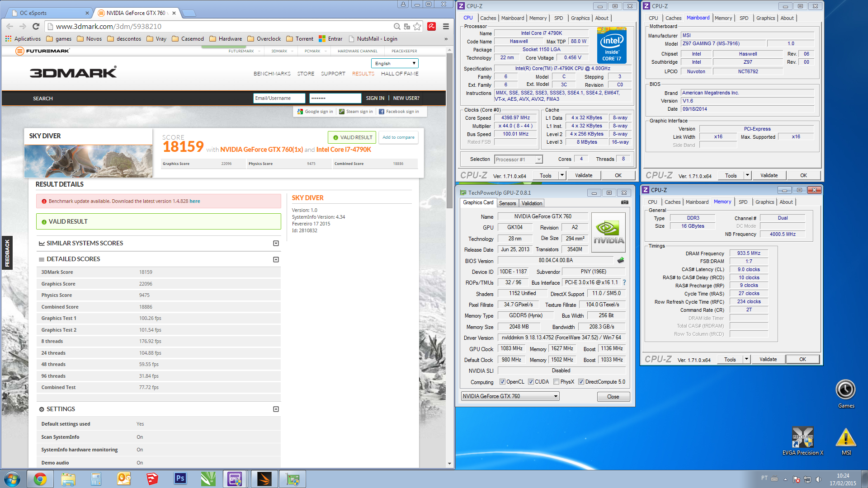Toggle DirectCompute 5.0 checkbox
The image size is (868, 488).
[x=581, y=382]
